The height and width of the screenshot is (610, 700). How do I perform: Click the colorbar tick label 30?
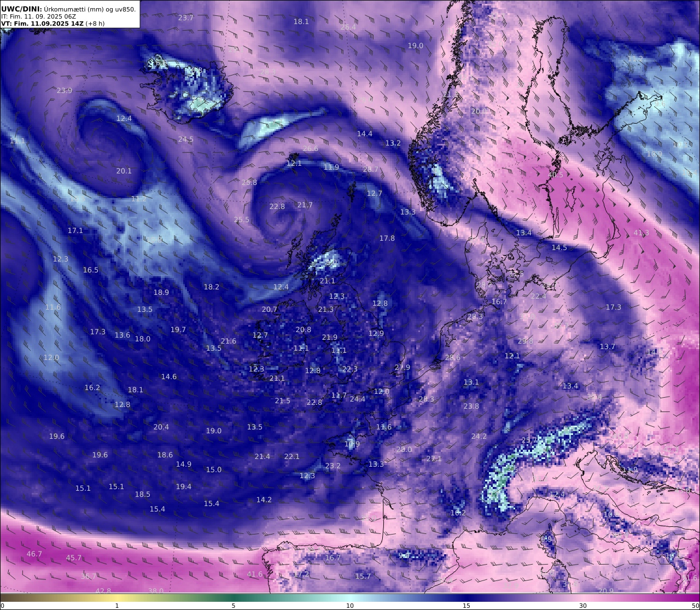click(583, 606)
